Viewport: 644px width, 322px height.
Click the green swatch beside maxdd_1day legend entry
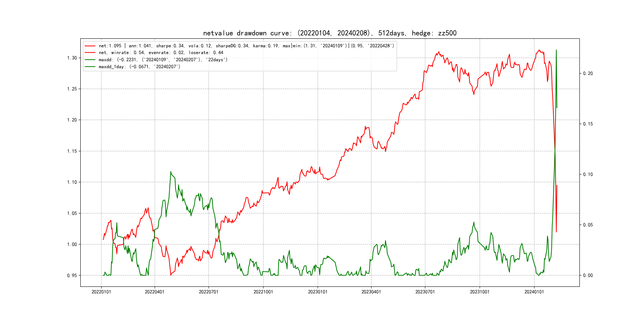pyautogui.click(x=90, y=67)
